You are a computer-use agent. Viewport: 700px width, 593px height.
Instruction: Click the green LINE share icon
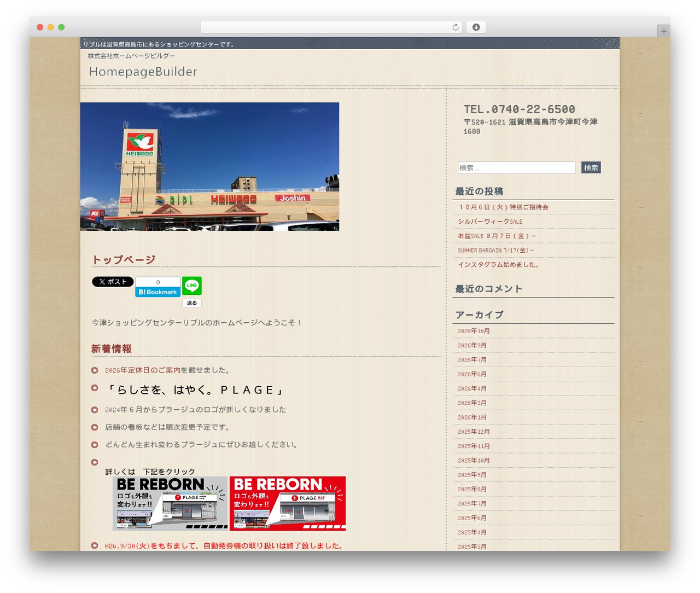coord(191,286)
